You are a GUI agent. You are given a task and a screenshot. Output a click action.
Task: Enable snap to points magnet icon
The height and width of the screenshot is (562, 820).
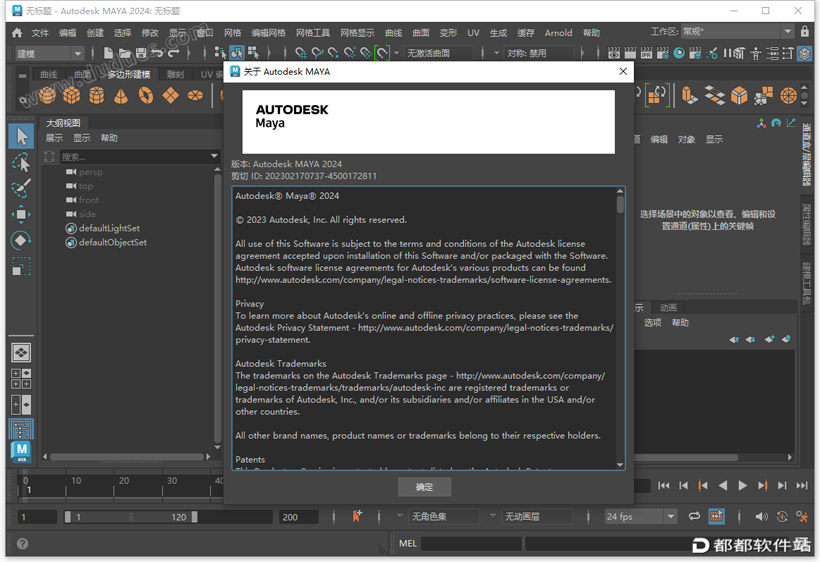click(333, 53)
